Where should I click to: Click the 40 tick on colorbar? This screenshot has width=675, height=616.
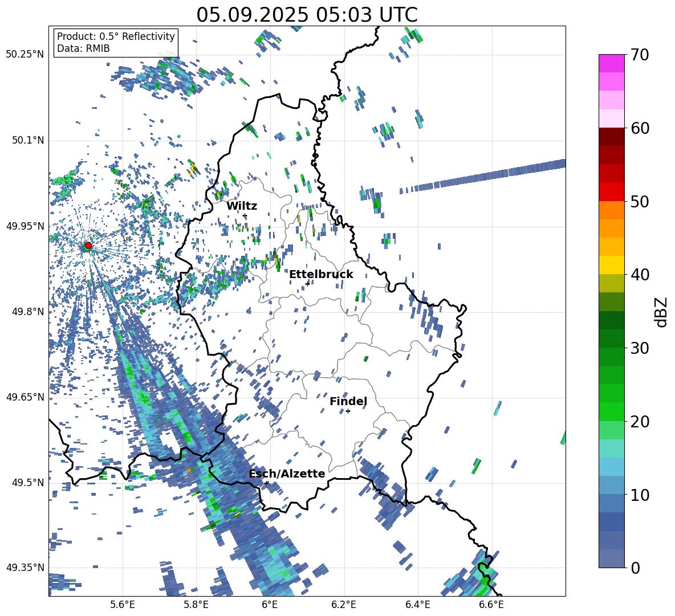639,275
